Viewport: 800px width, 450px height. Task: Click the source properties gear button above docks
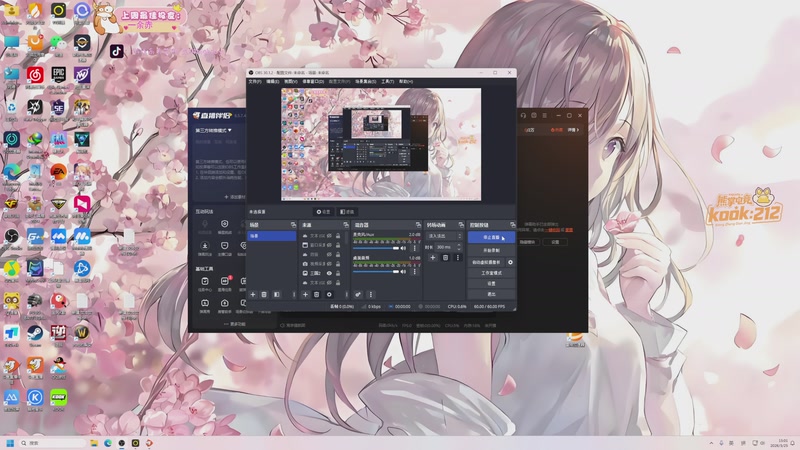pyautogui.click(x=323, y=212)
